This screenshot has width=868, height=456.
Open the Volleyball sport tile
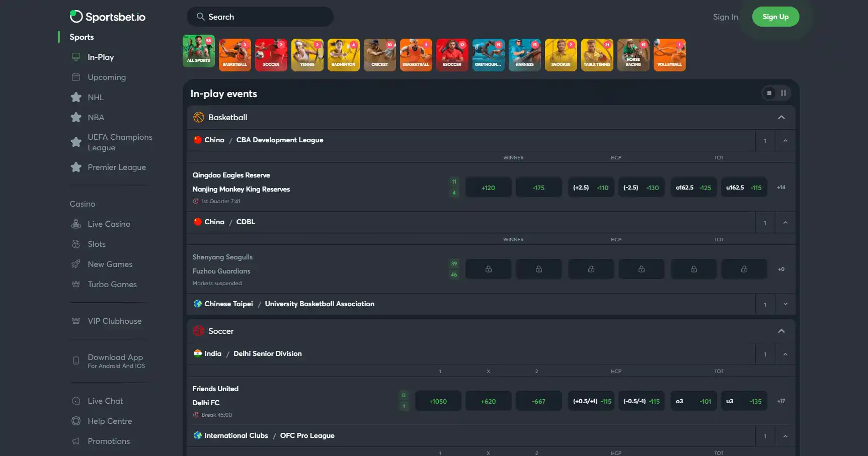670,55
